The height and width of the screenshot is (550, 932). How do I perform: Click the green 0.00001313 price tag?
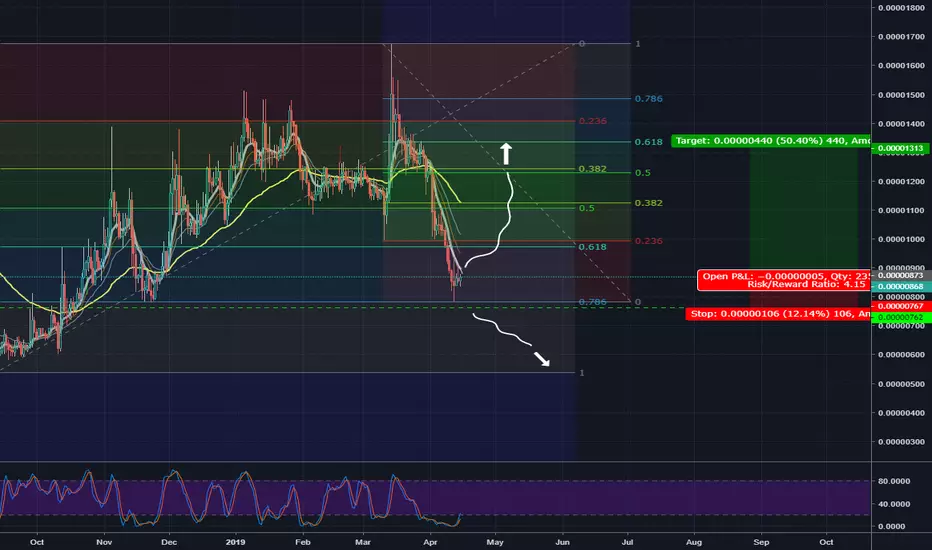click(x=901, y=148)
